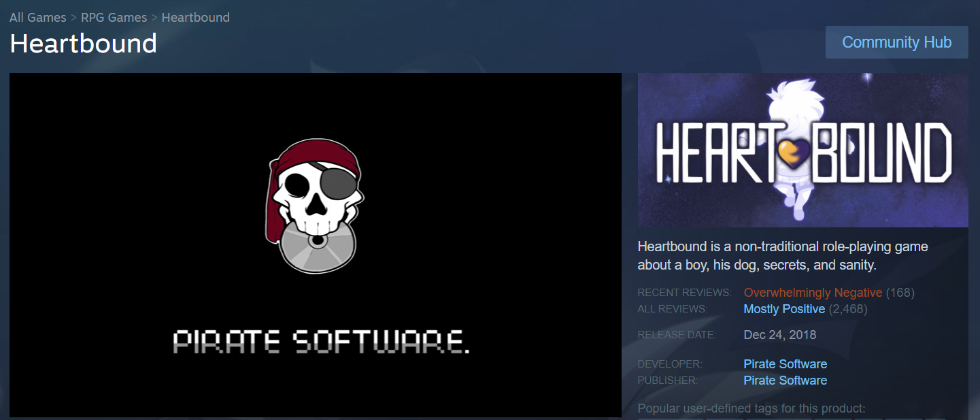The image size is (980, 420).
Task: Click the recent reviews count (168)
Action: [900, 293]
